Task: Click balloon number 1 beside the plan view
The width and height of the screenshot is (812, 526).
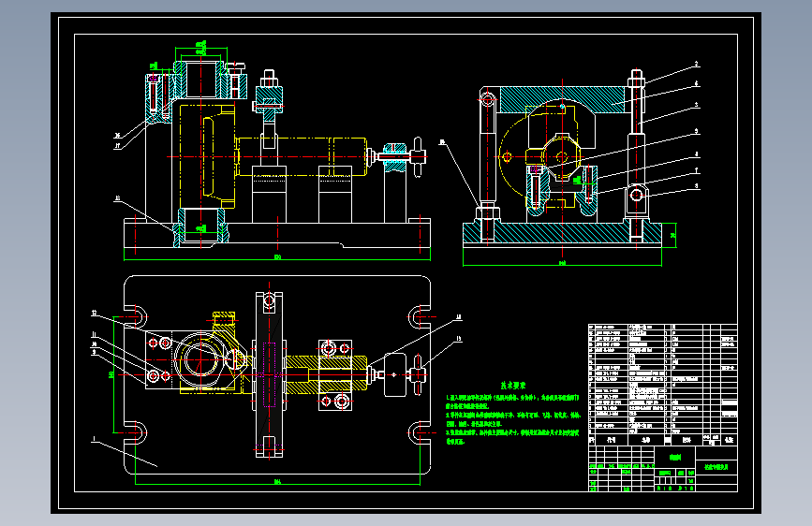Action: click(94, 439)
